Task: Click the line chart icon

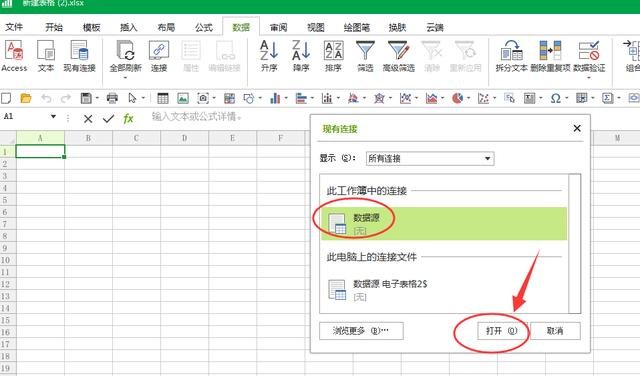Action: [405, 98]
